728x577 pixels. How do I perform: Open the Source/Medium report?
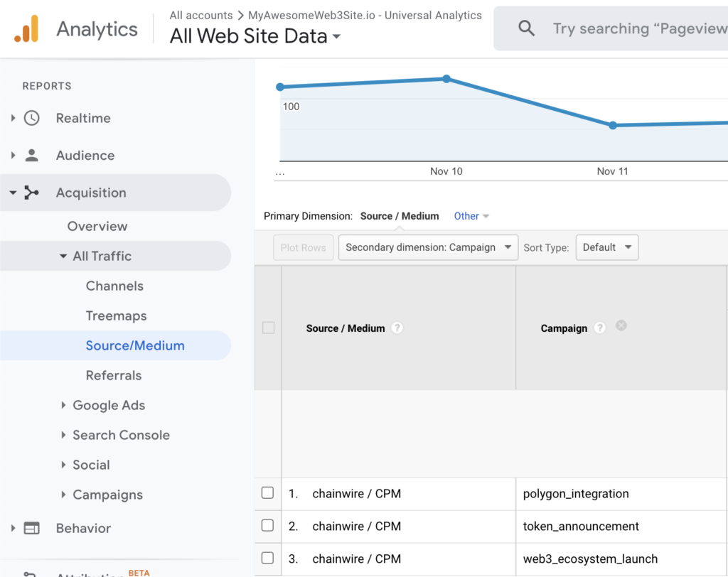135,345
